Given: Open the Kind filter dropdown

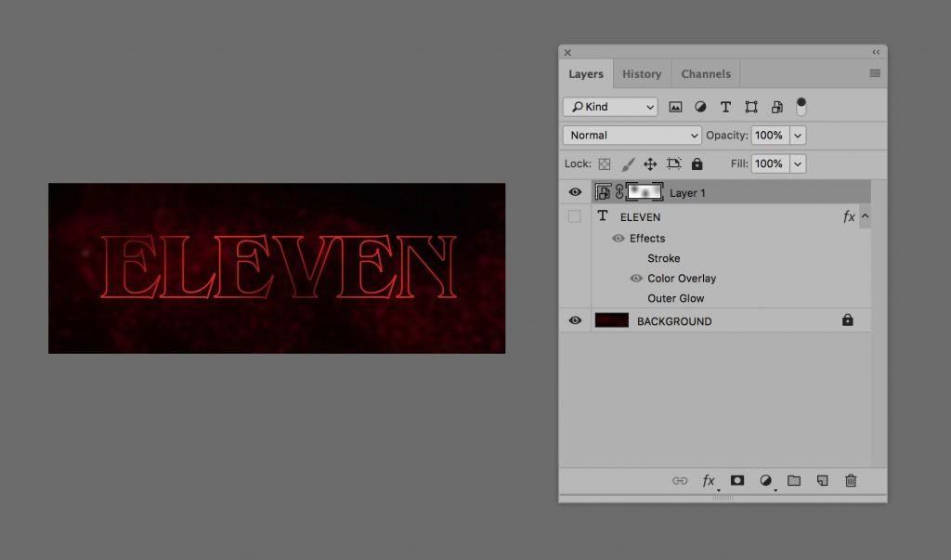Looking at the screenshot, I should click(610, 107).
